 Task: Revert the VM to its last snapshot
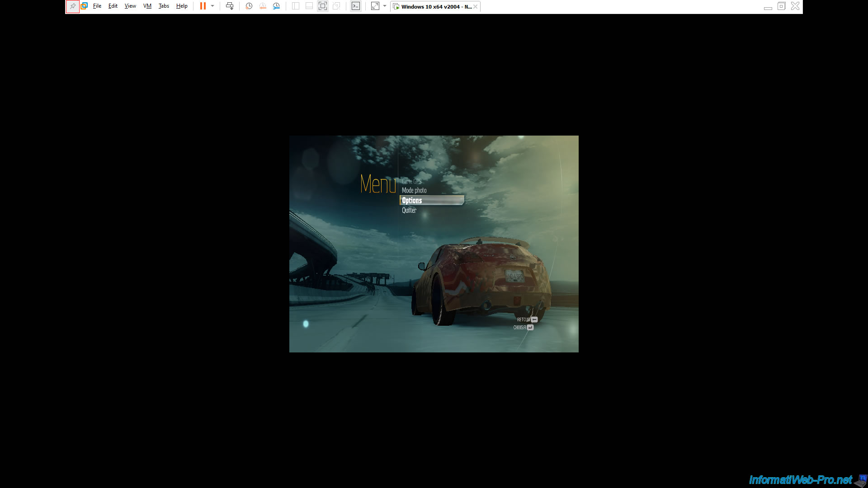click(263, 6)
